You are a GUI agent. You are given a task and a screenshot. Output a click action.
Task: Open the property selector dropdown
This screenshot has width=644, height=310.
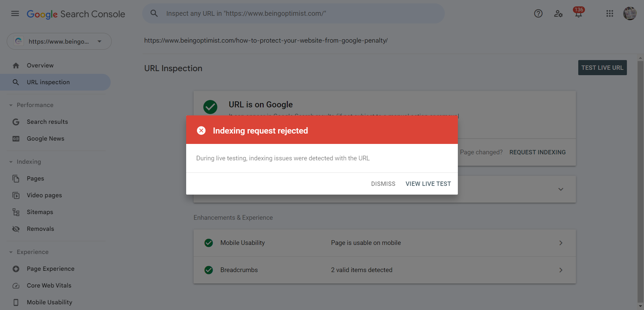click(x=59, y=41)
